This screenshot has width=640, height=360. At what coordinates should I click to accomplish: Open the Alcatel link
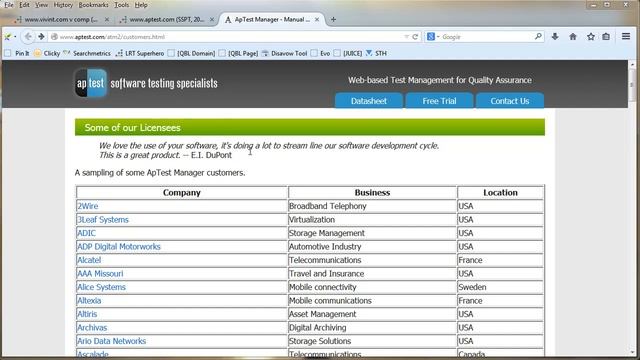[89, 260]
